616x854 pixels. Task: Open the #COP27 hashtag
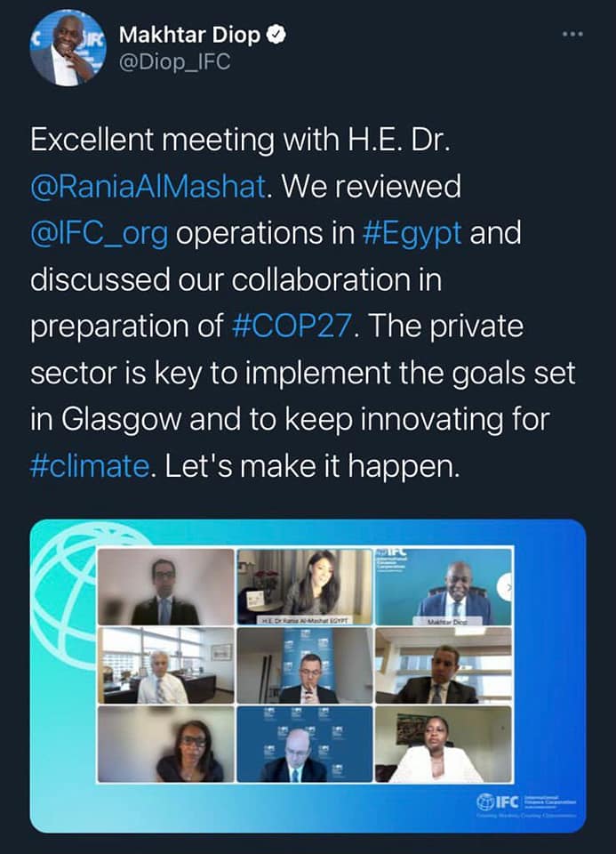pyautogui.click(x=294, y=326)
